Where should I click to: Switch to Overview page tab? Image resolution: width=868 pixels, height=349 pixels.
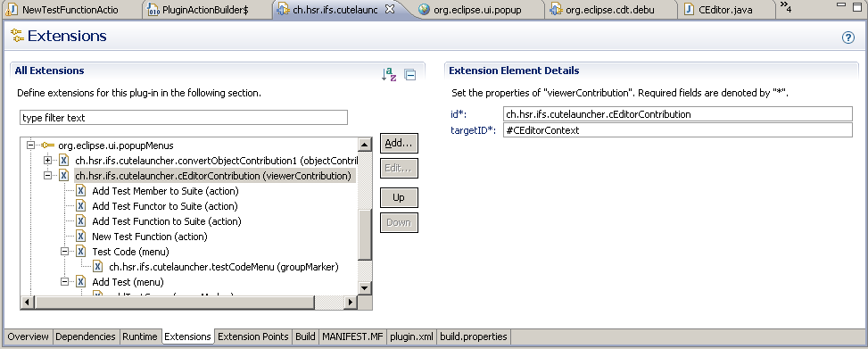click(x=29, y=337)
